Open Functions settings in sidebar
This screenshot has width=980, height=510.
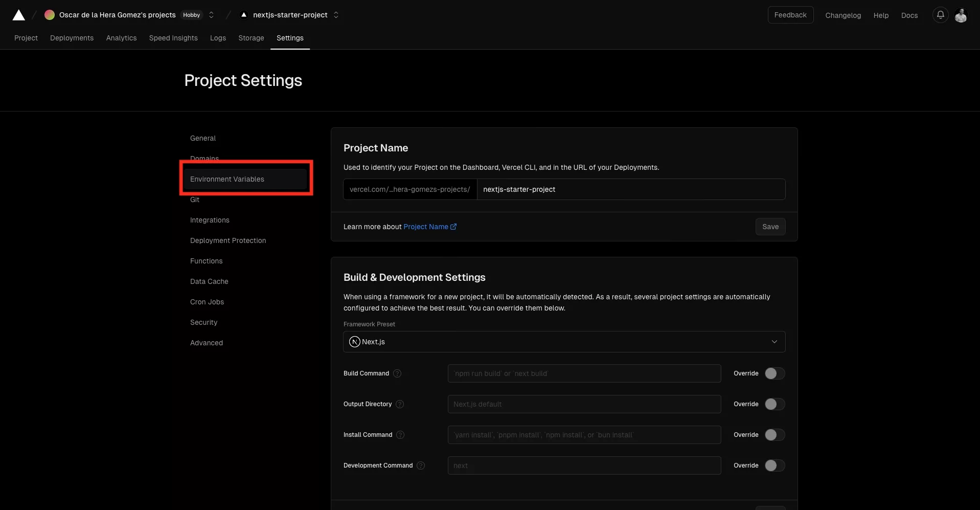pos(206,261)
